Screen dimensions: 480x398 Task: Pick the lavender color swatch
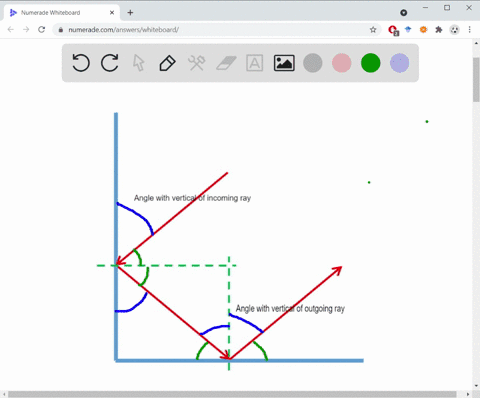[x=400, y=63]
